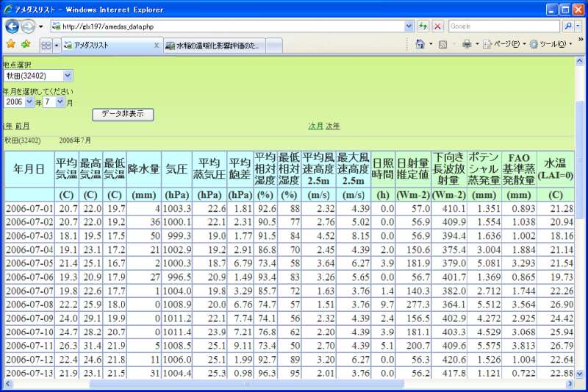Open the tab list dropdown arrow

point(57,46)
